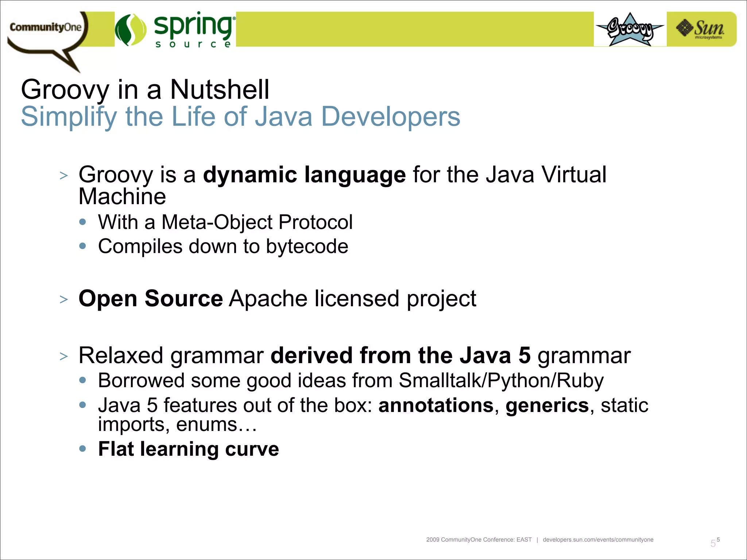
Task: Click the bold 'Open Source' text
Action: (151, 299)
